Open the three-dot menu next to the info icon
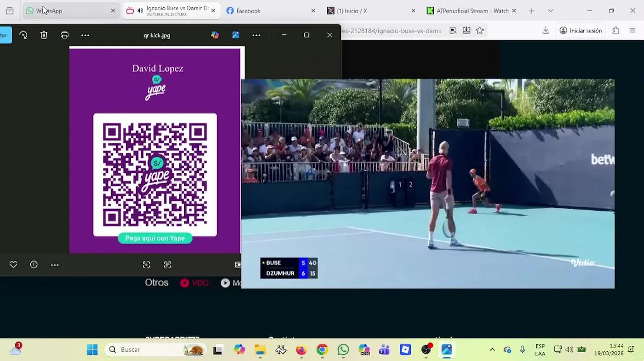The image size is (644, 361). point(55,265)
